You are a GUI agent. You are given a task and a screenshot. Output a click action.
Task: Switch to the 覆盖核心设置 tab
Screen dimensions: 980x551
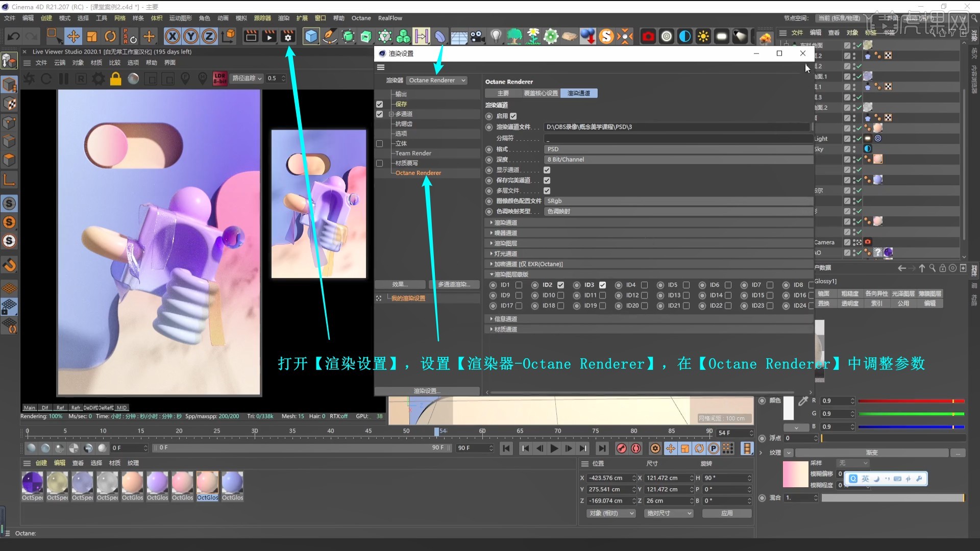tap(541, 93)
